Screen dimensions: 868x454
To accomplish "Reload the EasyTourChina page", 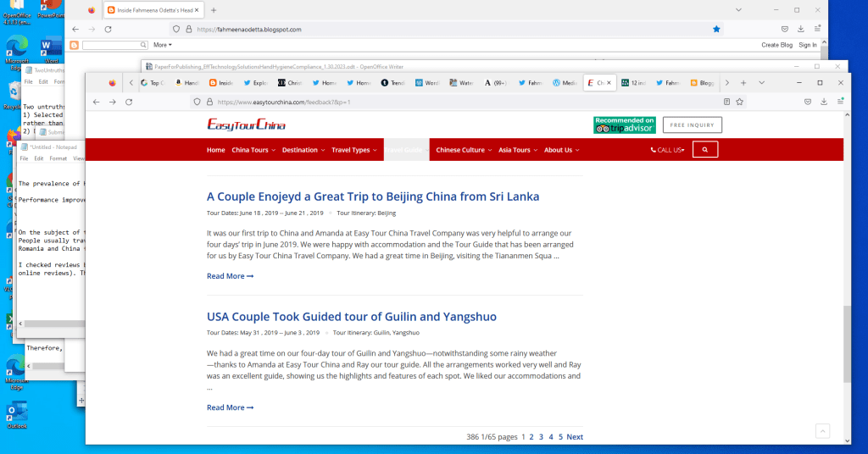I will coord(129,102).
